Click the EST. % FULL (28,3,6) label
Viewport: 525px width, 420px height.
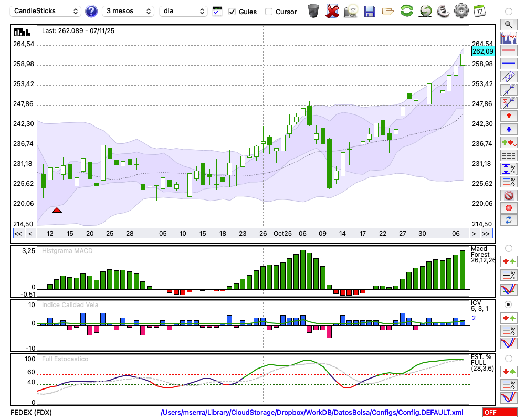coord(482,363)
